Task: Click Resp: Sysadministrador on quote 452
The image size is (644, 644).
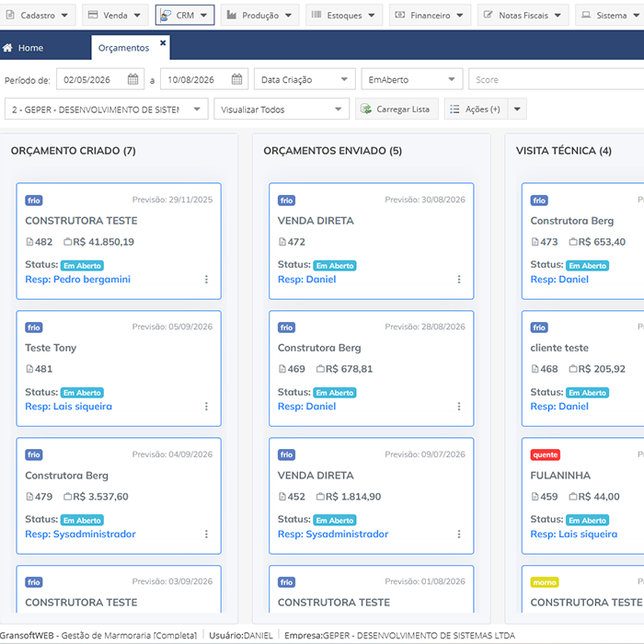Action: coord(333,534)
